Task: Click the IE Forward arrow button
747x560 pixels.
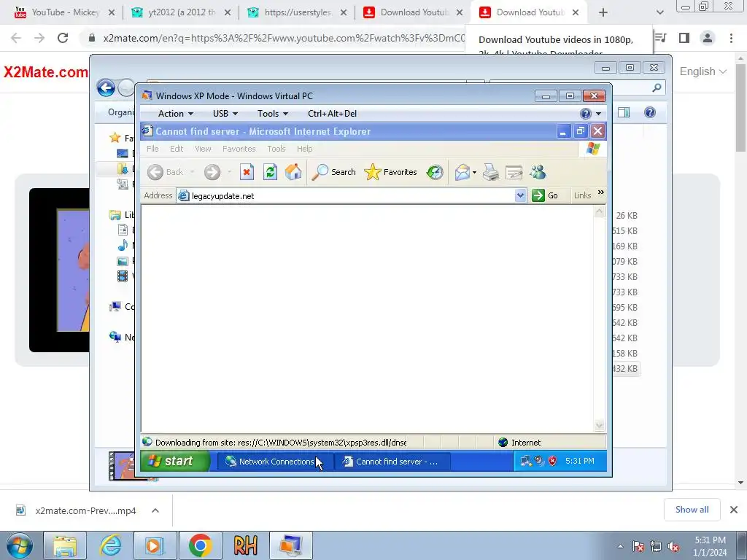Action: 212,172
